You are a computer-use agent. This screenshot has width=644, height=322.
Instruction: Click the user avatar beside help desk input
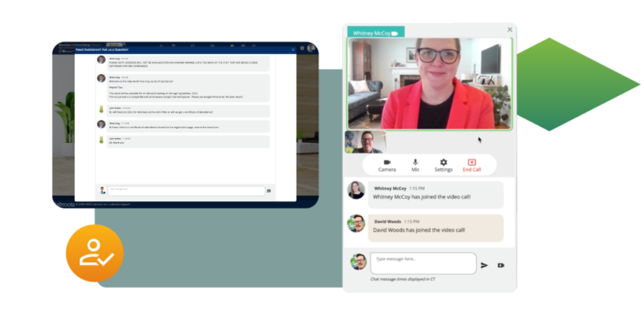[x=103, y=191]
